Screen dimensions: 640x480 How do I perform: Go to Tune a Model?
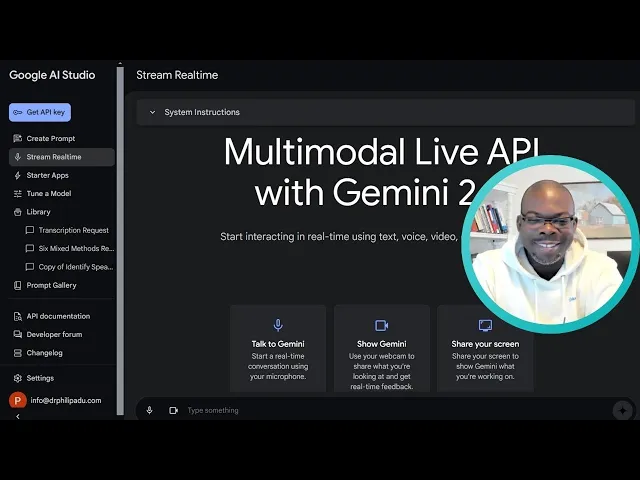pyautogui.click(x=49, y=193)
